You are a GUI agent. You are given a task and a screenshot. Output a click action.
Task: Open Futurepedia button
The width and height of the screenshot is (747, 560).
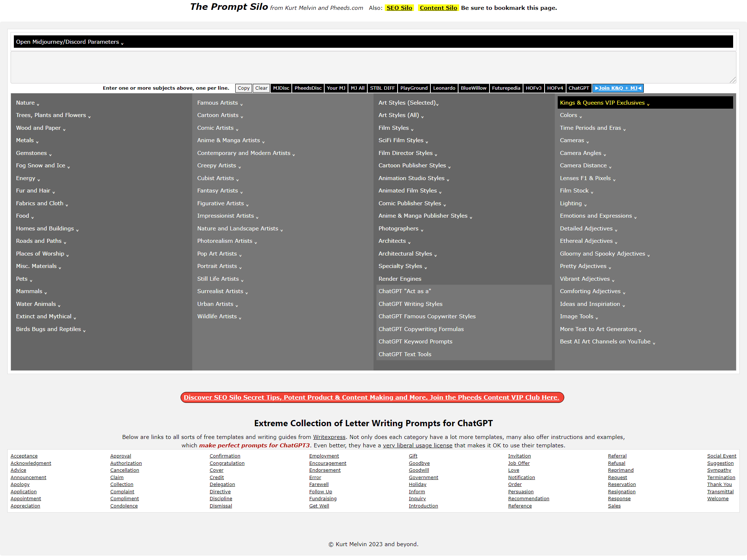(506, 88)
